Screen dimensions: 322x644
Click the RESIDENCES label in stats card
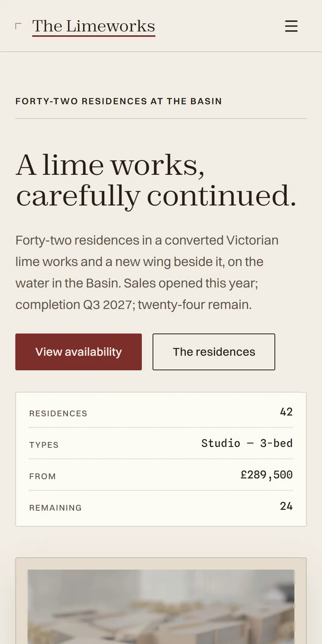[58, 414]
